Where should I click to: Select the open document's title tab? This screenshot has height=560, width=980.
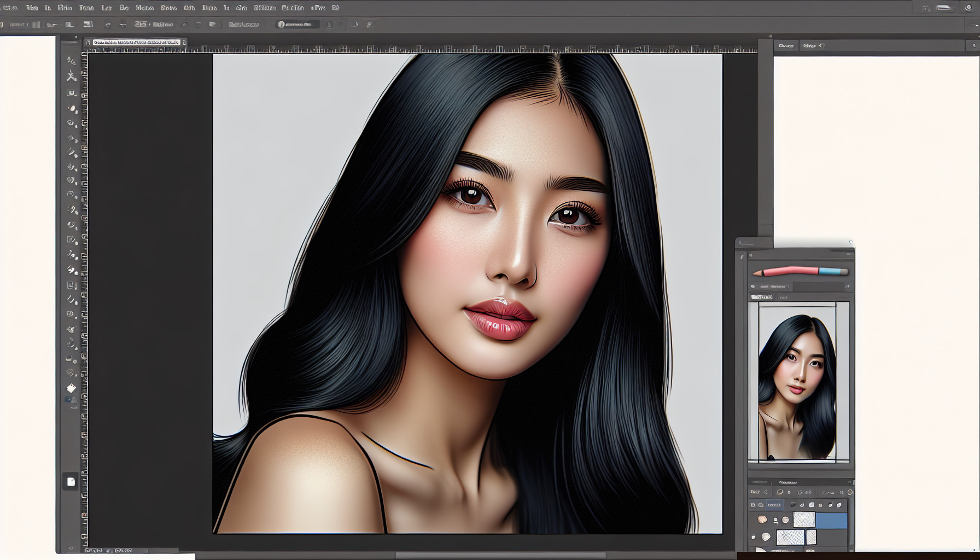(x=136, y=42)
